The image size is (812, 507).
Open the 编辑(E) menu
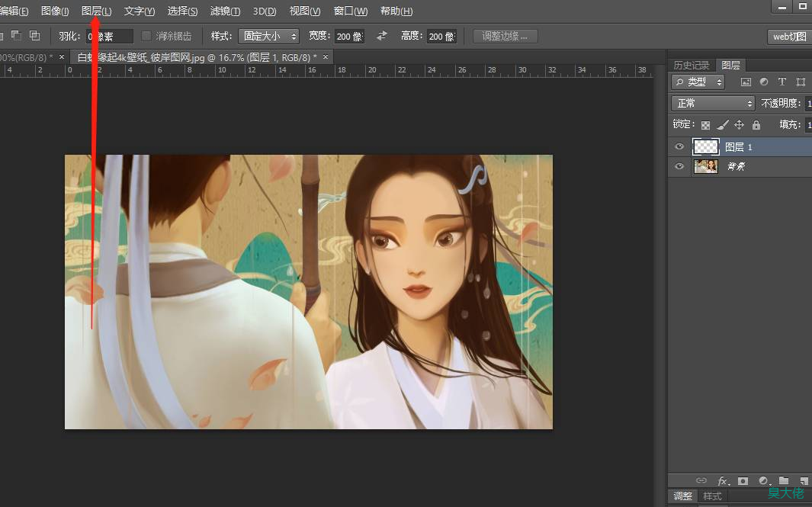coord(14,11)
